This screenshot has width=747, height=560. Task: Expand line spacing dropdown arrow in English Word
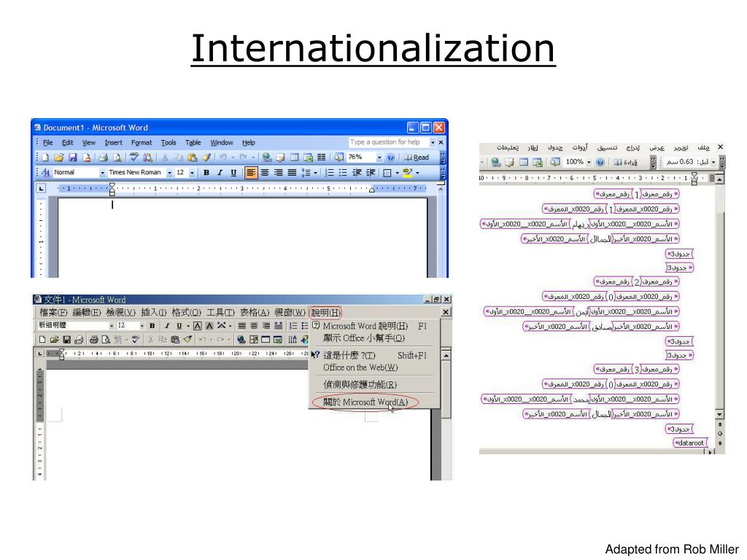[315, 173]
